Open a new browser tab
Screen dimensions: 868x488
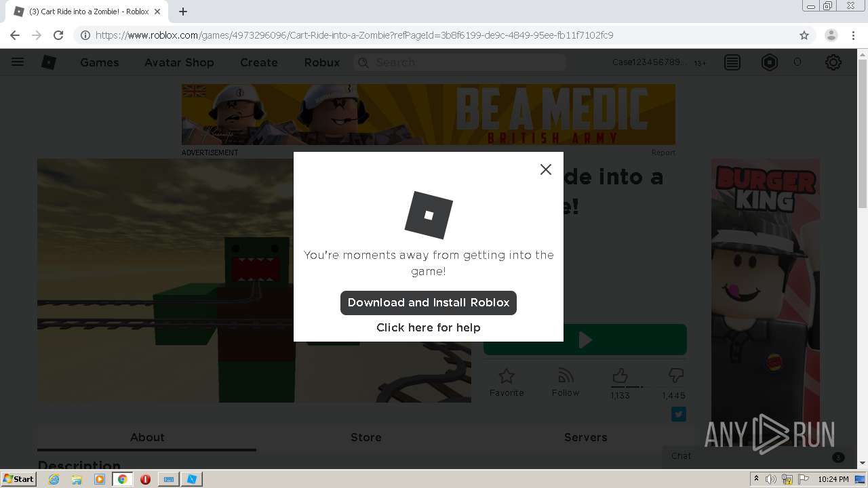(x=183, y=12)
